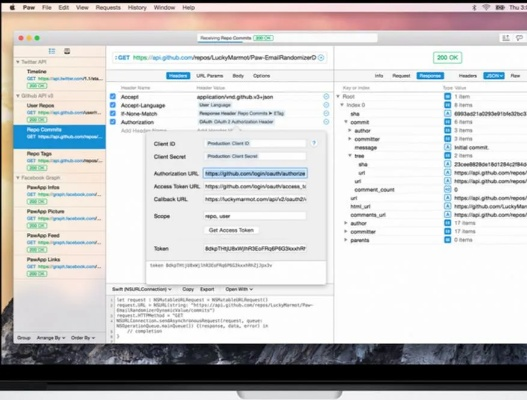Click the string type icon on message row
This screenshot has width=527, height=400.
[x=448, y=147]
